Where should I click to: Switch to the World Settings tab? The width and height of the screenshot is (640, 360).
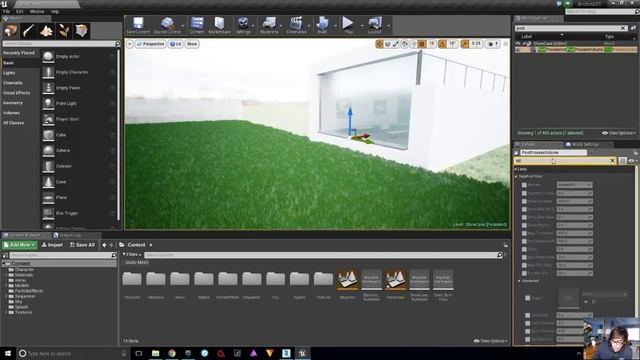pyautogui.click(x=585, y=144)
